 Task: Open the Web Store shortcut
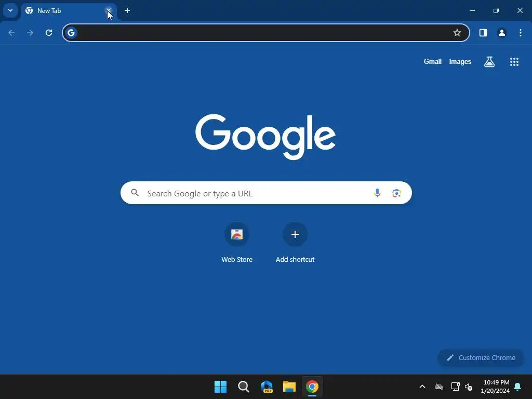(237, 242)
